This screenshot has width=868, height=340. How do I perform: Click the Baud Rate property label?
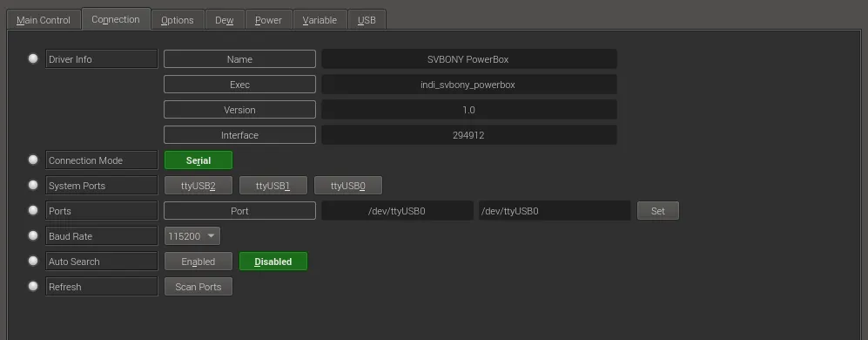(102, 236)
